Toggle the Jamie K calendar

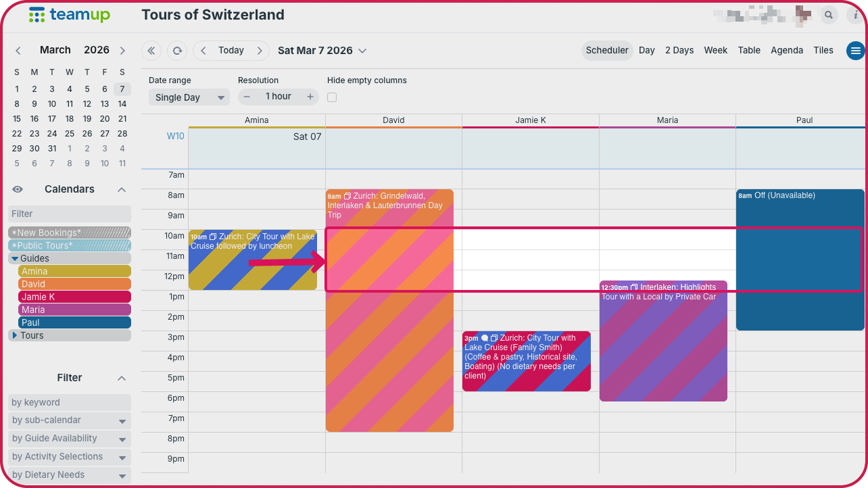click(74, 297)
